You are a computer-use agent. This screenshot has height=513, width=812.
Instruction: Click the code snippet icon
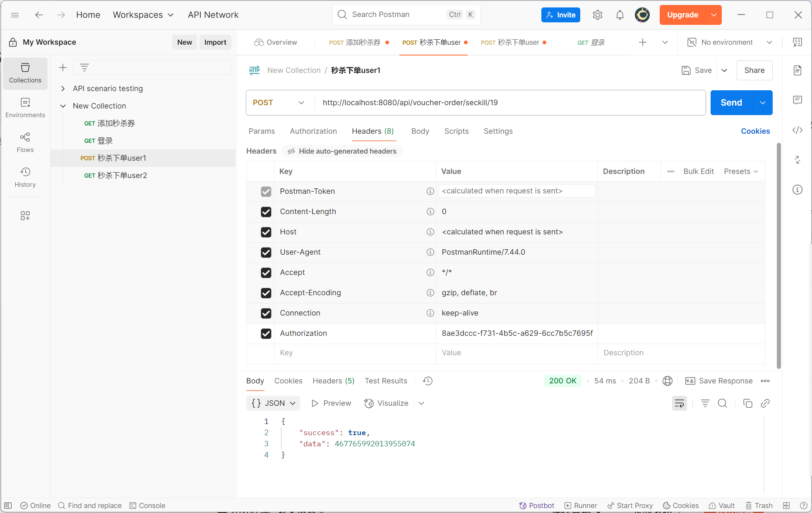click(797, 130)
